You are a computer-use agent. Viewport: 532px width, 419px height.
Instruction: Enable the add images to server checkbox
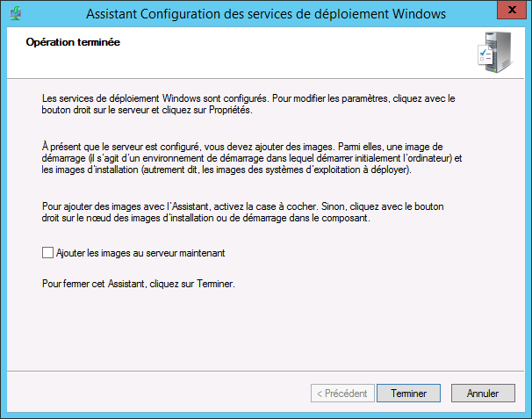(x=48, y=253)
